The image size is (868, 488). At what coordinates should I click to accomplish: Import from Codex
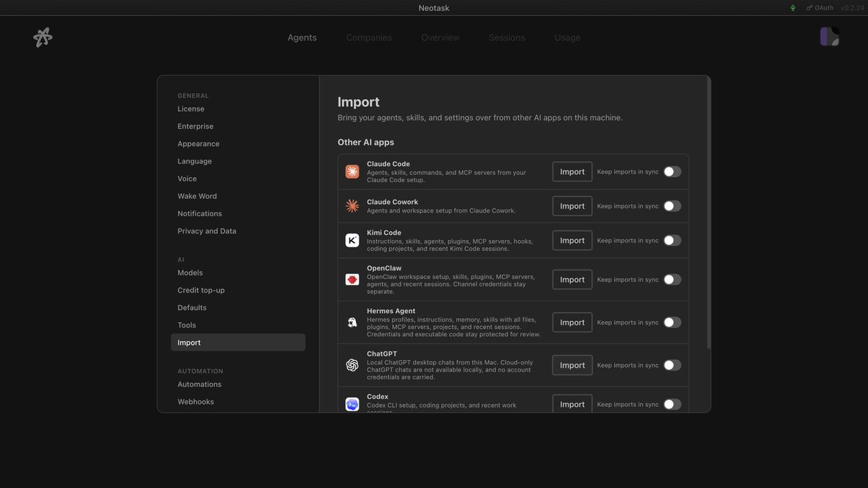[572, 404]
